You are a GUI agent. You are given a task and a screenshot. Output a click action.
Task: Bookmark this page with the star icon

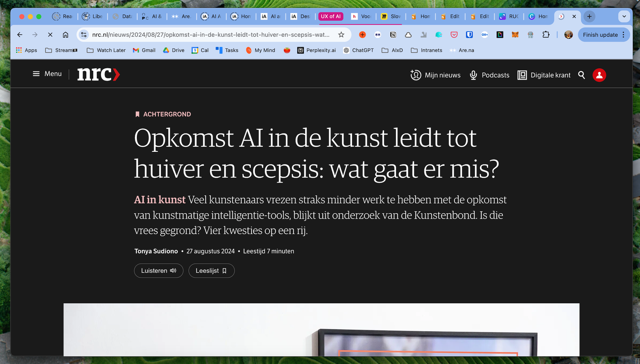[341, 35]
